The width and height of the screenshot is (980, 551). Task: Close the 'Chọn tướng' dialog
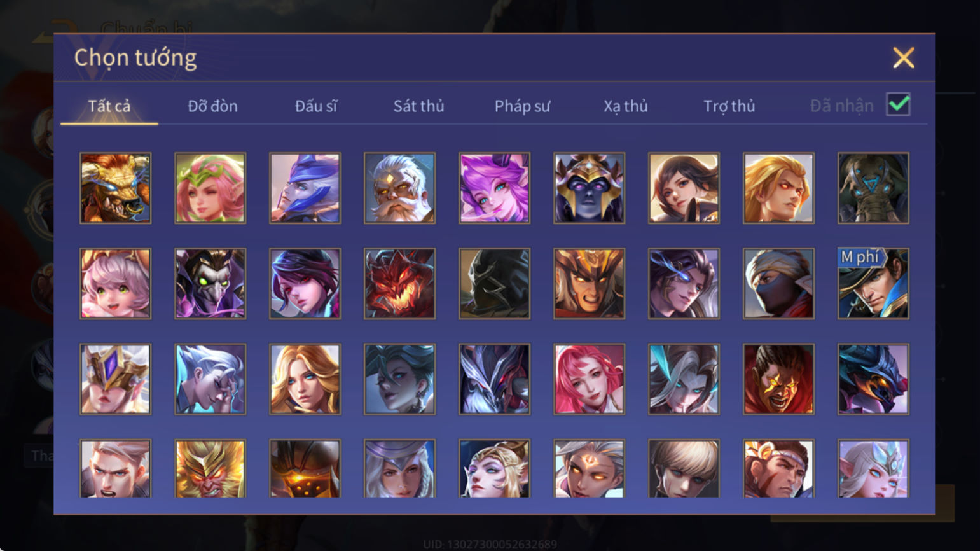903,58
